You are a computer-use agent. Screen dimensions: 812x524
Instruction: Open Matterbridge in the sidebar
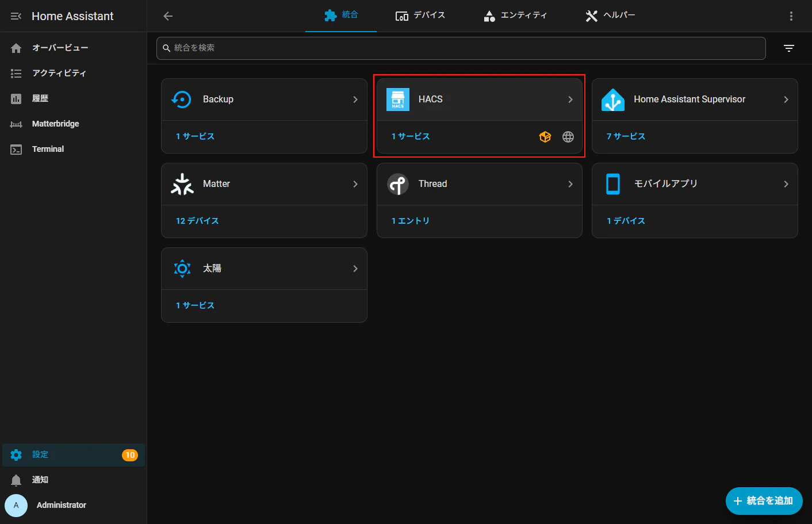point(74,124)
